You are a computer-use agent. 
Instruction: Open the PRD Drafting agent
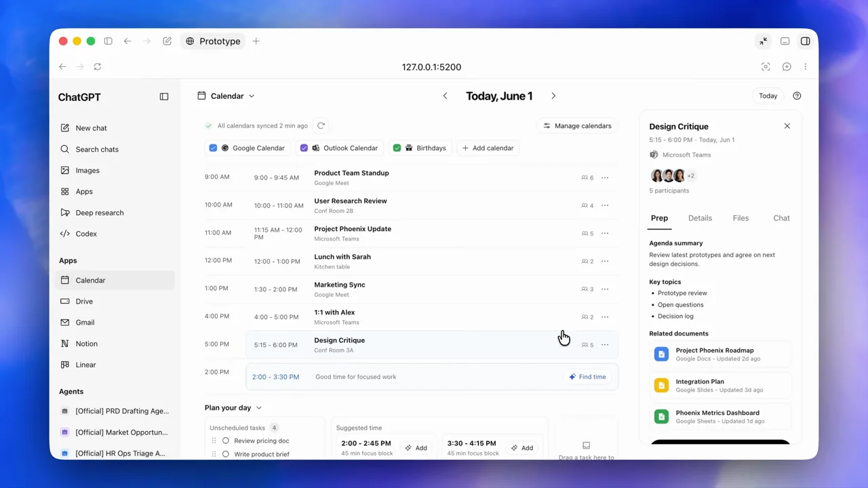pyautogui.click(x=115, y=411)
